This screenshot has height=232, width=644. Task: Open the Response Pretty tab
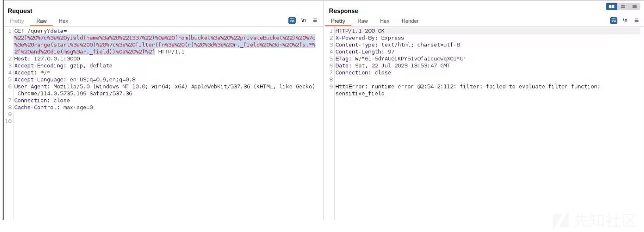[338, 21]
